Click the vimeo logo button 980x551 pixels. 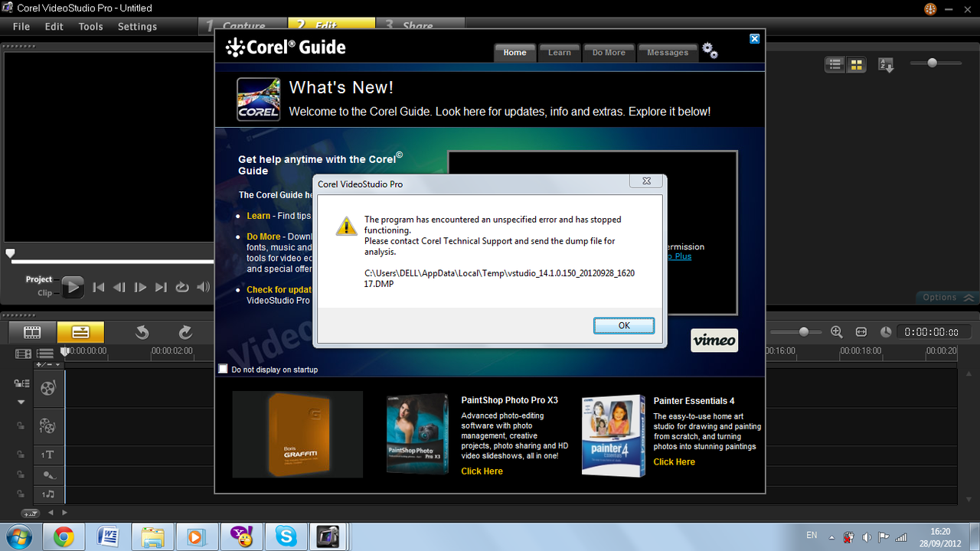tap(714, 341)
